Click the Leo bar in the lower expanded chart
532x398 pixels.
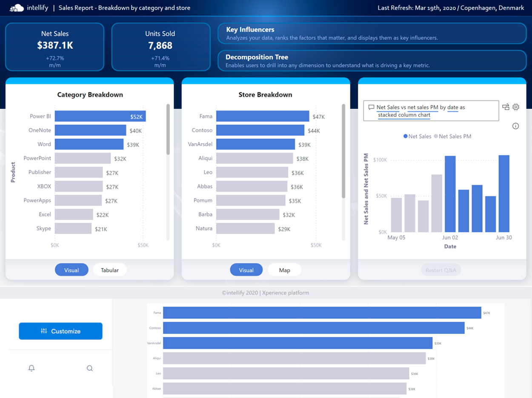286,373
